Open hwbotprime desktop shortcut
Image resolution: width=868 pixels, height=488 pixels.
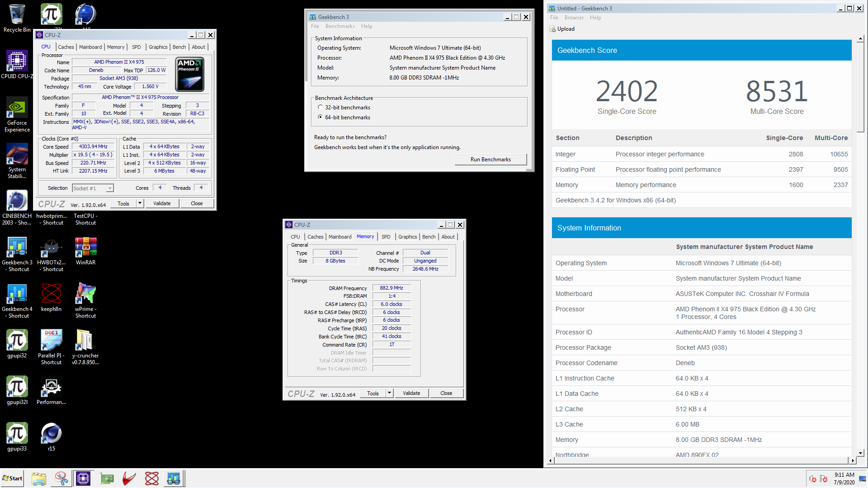[x=52, y=219]
